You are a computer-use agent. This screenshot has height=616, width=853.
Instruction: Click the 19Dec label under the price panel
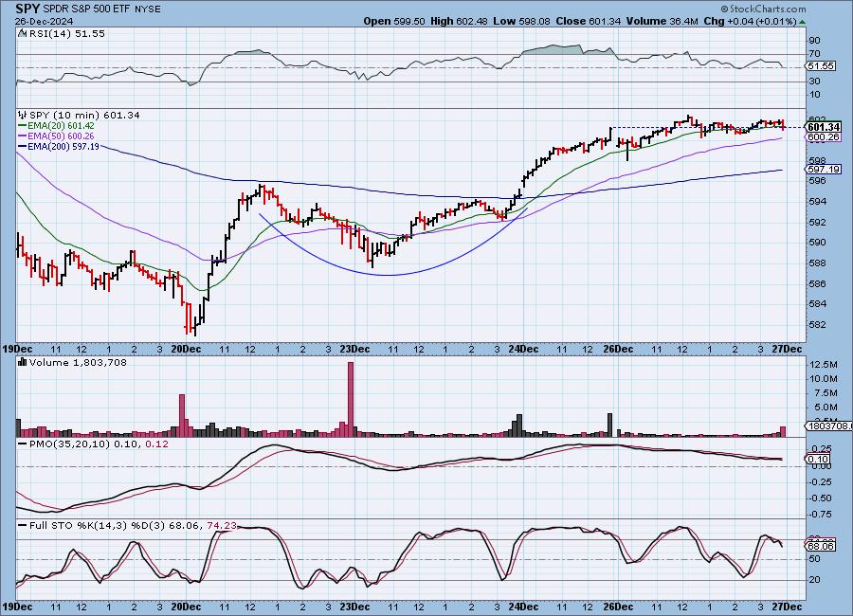18,349
